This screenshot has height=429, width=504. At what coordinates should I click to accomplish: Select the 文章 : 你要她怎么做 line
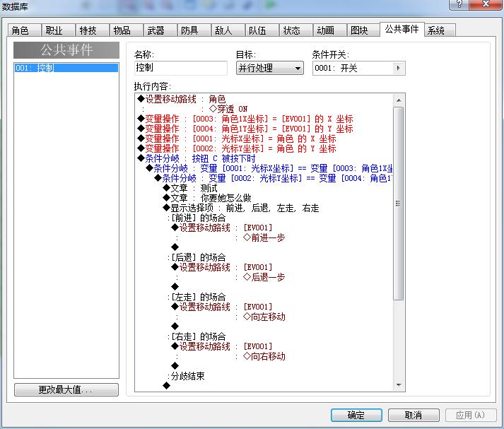206,199
